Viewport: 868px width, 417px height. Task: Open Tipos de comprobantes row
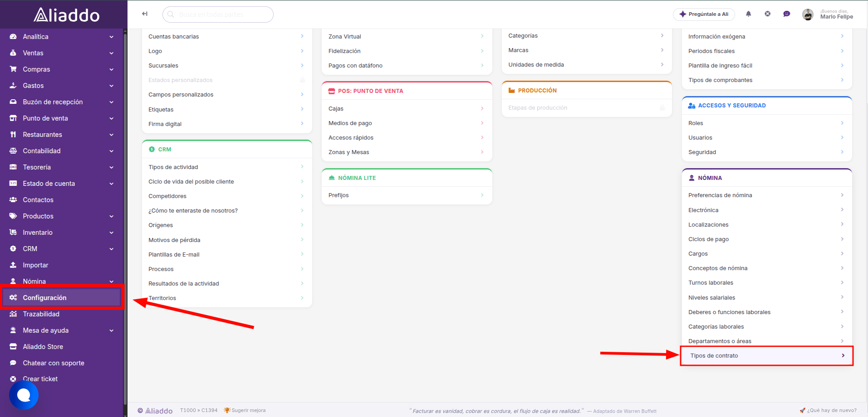point(767,80)
